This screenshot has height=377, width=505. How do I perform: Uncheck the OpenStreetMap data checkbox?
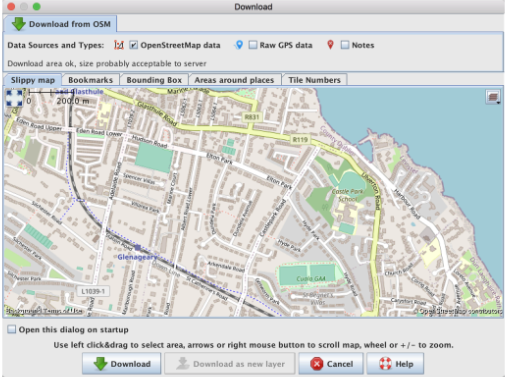(133, 45)
